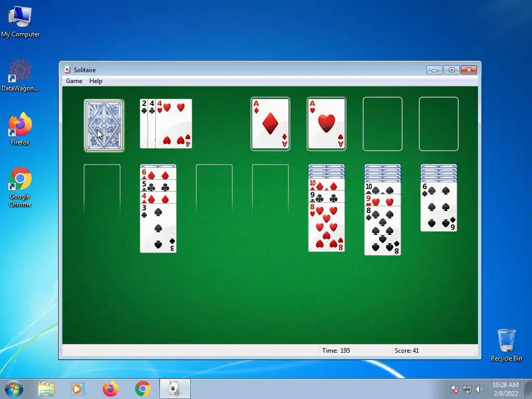Viewport: 532px width, 399px height.
Task: Open the Windows Start menu
Action: (x=14, y=389)
